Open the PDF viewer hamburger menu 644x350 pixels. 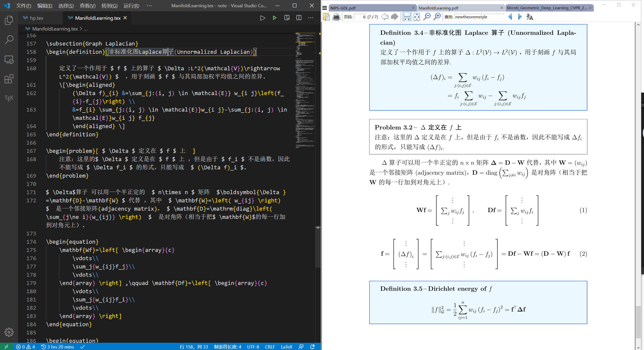tap(325, 8)
